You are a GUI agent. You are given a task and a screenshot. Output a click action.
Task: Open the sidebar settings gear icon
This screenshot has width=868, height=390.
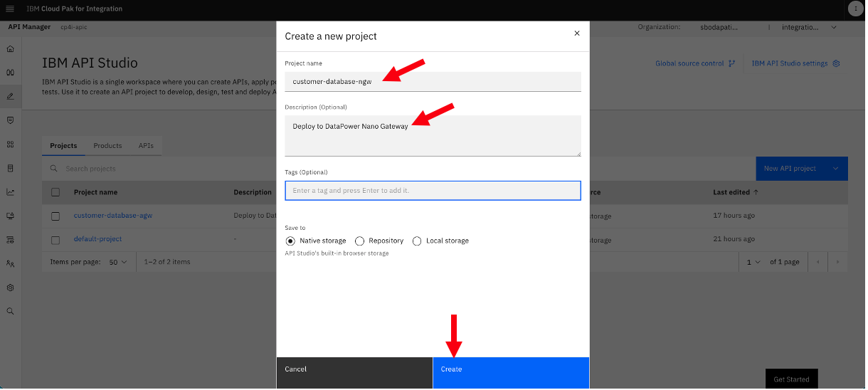[x=10, y=288]
